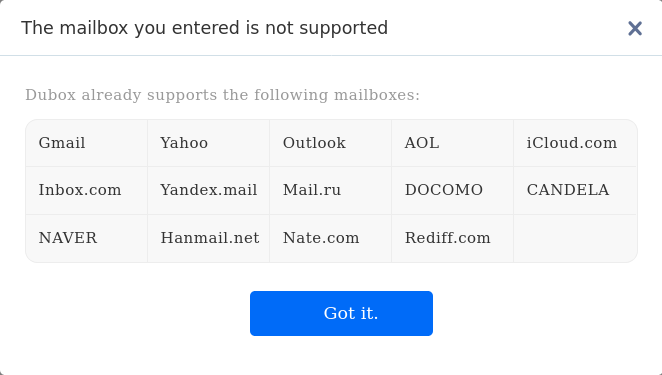Click the NAVER mailbox cell
Image resolution: width=662 pixels, height=375 pixels.
(87, 239)
